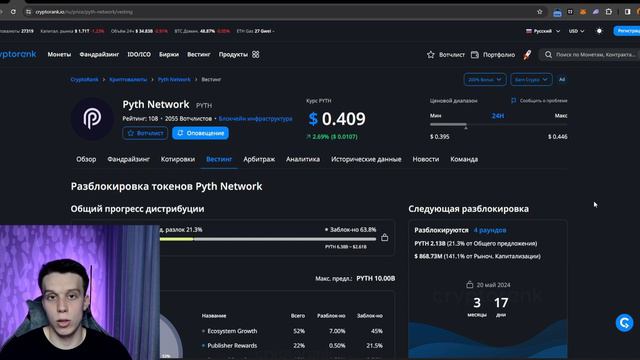Open the blue briefcase browser extension
Viewport: 640px width, 360px height.
pos(557,12)
